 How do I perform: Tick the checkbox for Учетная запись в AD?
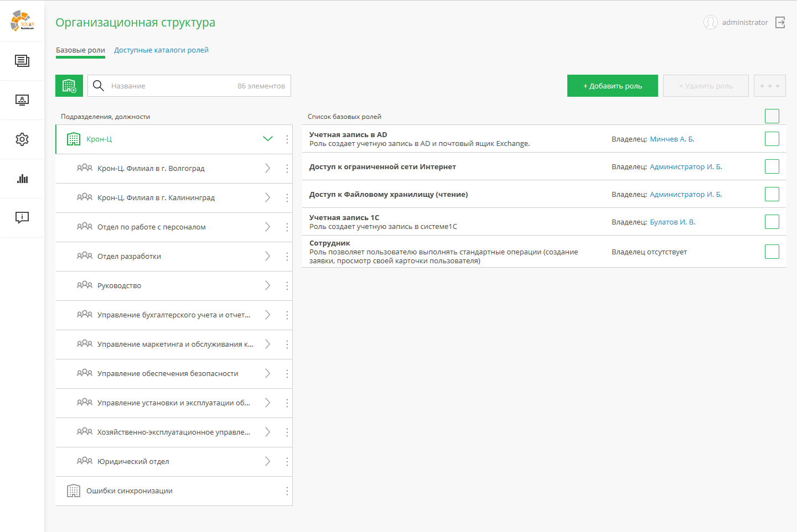point(772,139)
